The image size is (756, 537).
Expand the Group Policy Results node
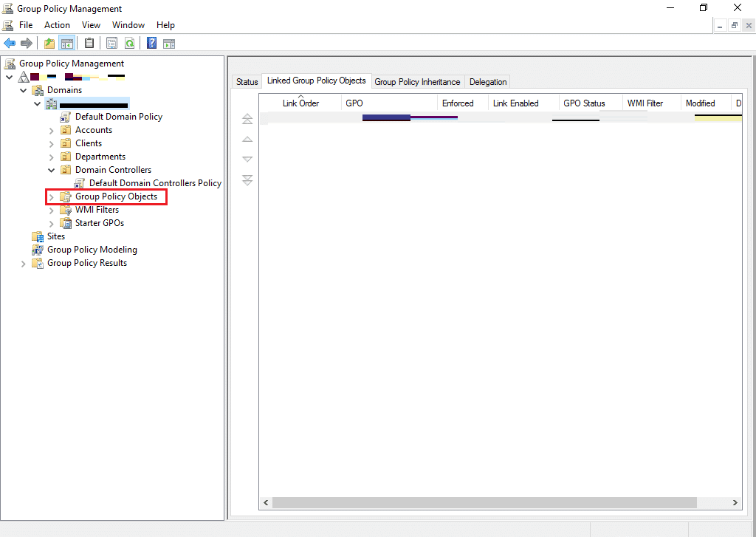coord(23,264)
